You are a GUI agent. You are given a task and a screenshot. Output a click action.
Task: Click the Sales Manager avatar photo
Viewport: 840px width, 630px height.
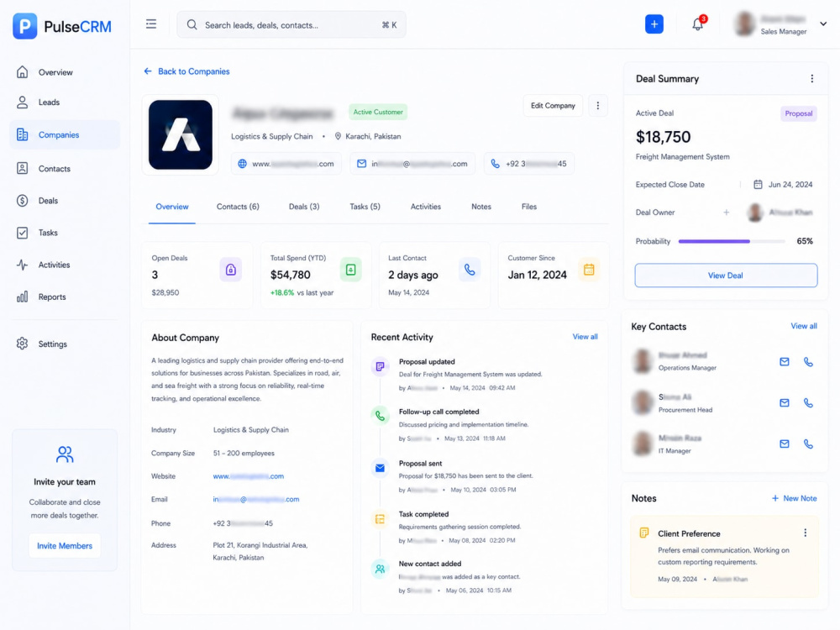[744, 24]
